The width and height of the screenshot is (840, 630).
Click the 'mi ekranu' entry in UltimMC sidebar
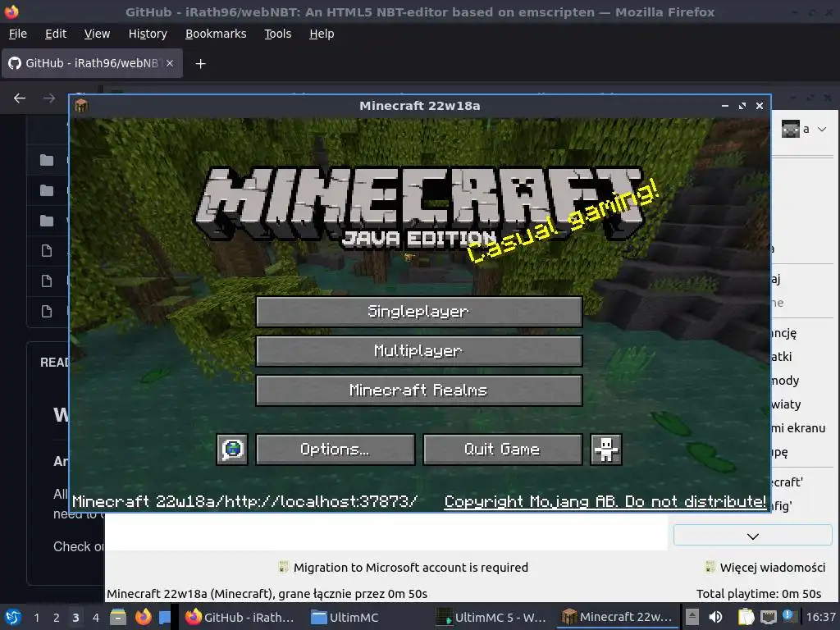point(797,428)
